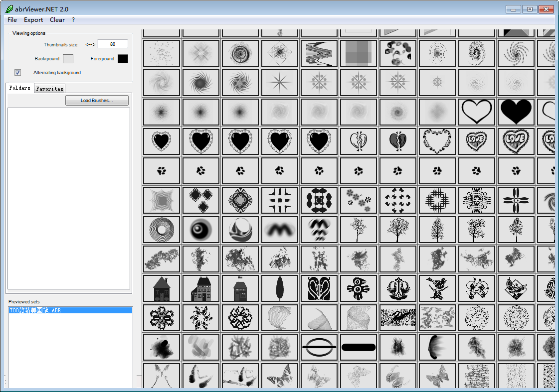Select the two swans pattern brush
Image resolution: width=559 pixels, height=392 pixels.
[319, 288]
